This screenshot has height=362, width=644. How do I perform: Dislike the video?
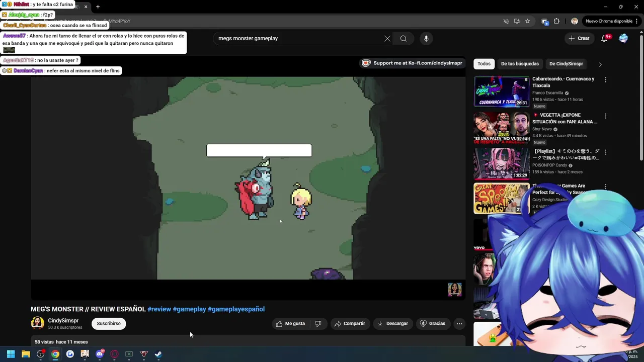318,324
